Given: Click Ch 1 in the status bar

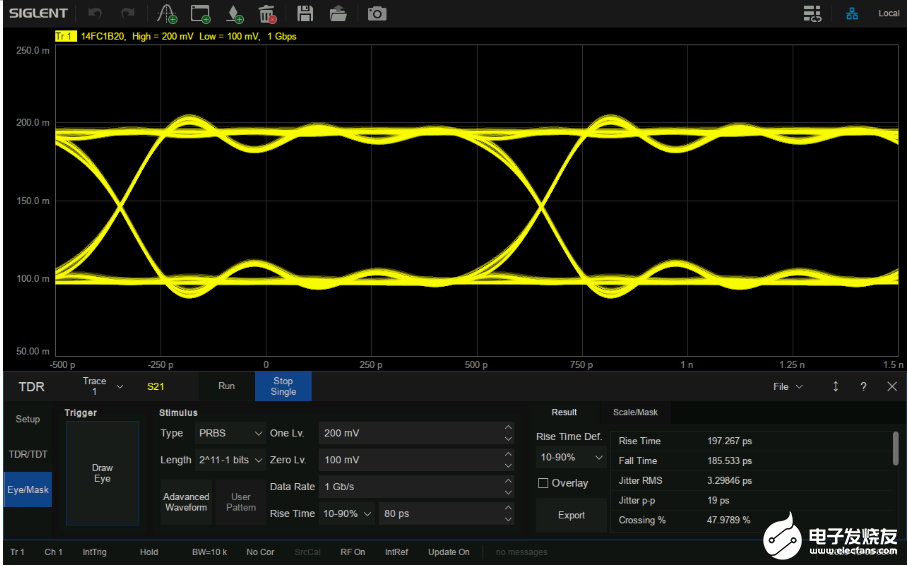Looking at the screenshot, I should [x=53, y=552].
